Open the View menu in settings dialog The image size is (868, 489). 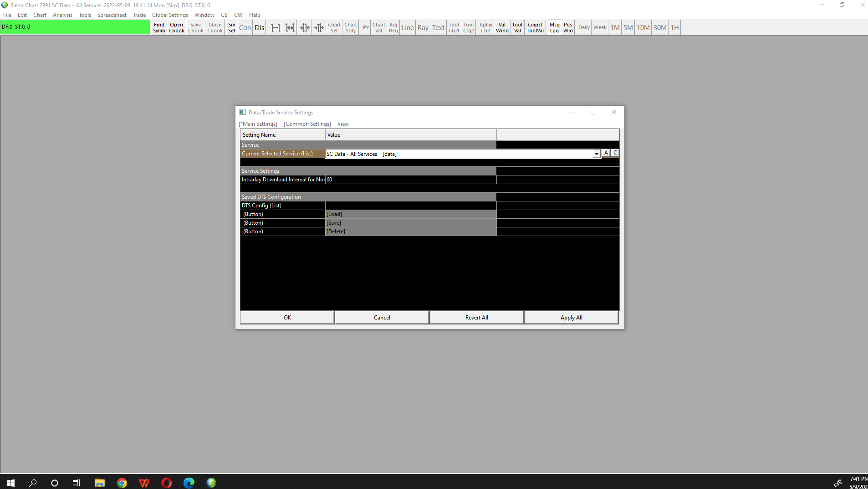tap(343, 124)
